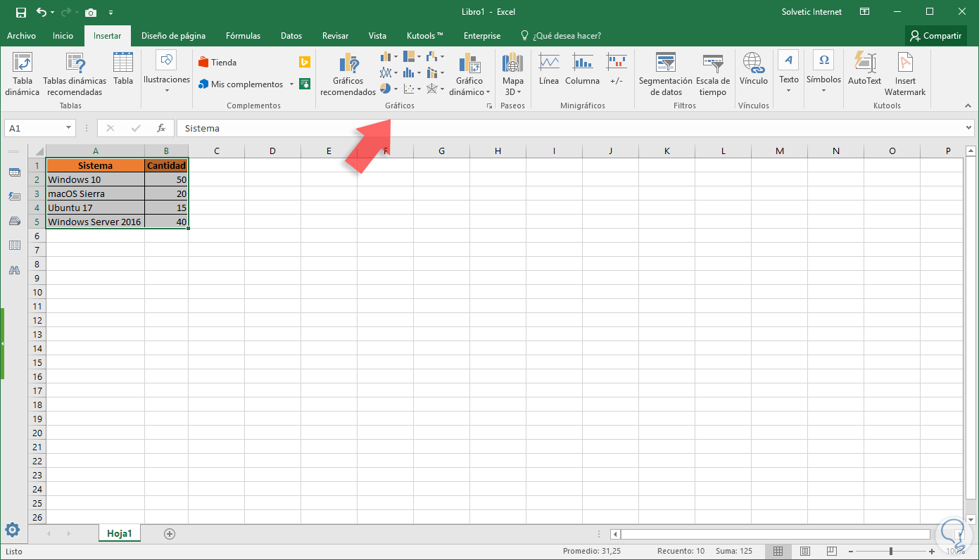
Task: Open the Gráficos dialog launcher
Action: [489, 106]
